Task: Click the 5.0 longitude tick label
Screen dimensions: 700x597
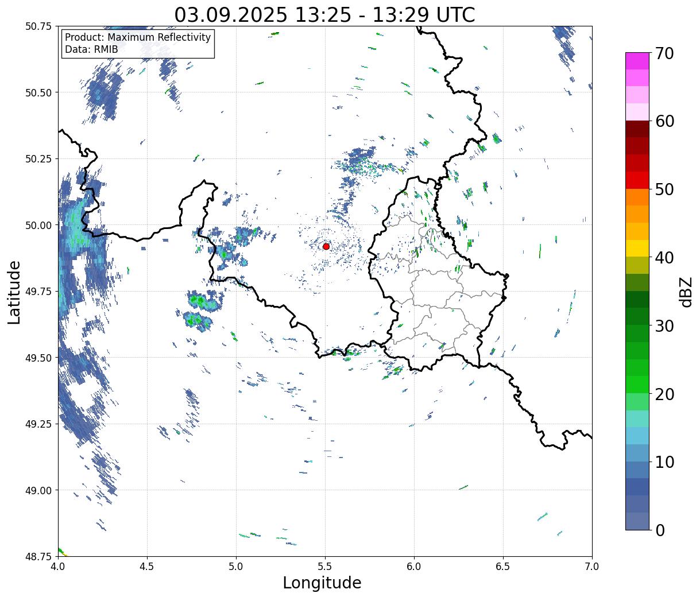Action: click(x=236, y=566)
